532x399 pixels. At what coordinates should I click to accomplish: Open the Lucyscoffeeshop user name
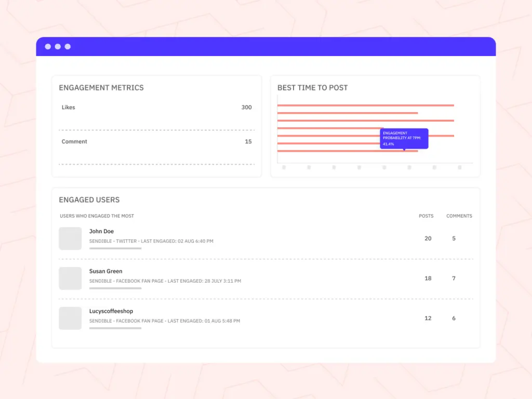pyautogui.click(x=111, y=311)
